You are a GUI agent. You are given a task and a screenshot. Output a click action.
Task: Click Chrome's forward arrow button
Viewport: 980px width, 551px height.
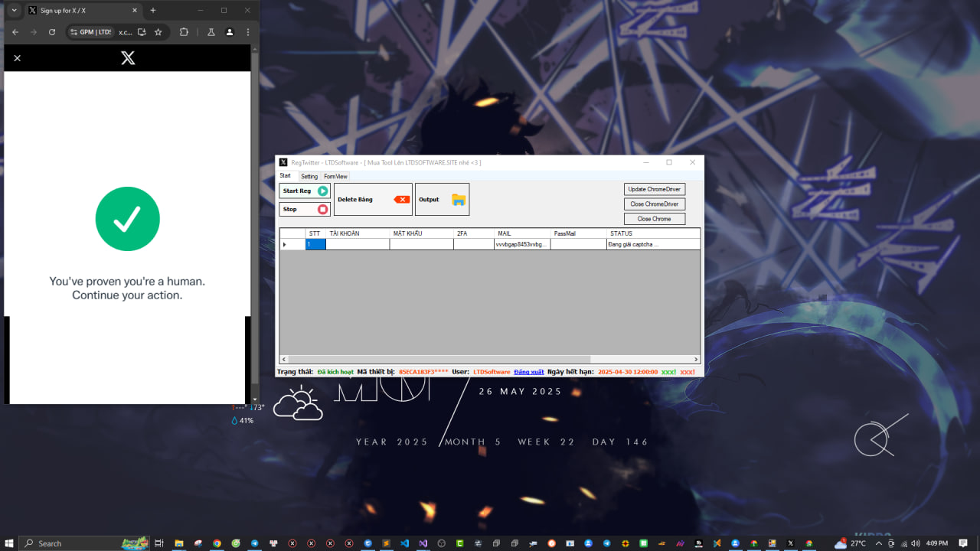tap(33, 32)
